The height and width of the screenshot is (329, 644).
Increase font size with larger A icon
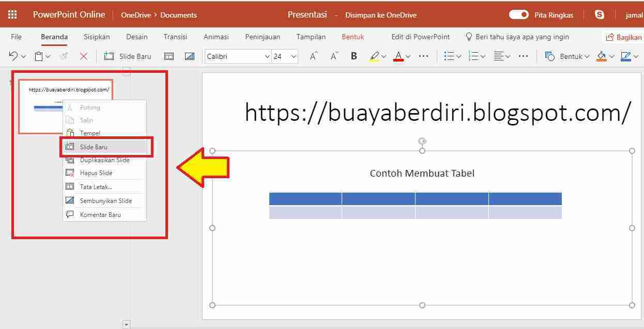click(314, 56)
